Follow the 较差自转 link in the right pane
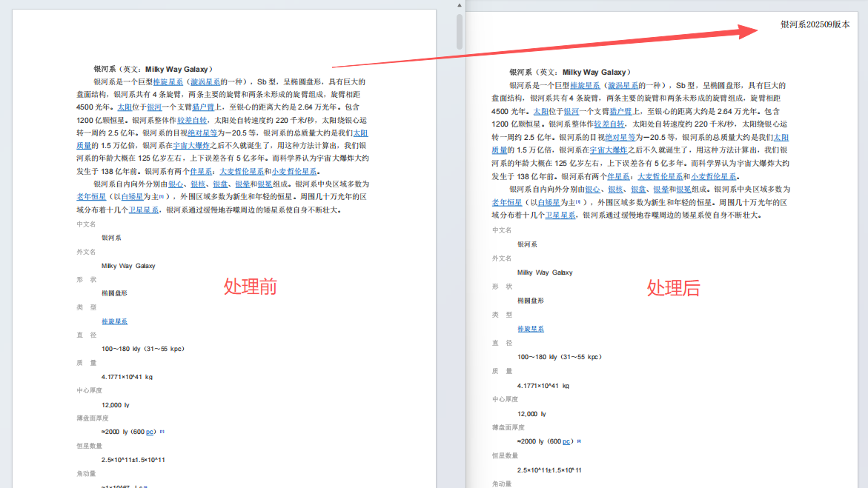The height and width of the screenshot is (488, 868). tap(609, 125)
